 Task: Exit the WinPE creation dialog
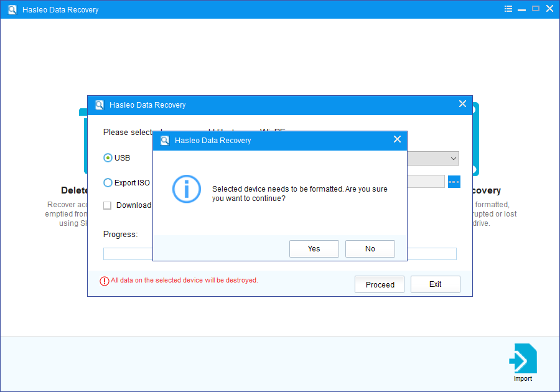435,284
